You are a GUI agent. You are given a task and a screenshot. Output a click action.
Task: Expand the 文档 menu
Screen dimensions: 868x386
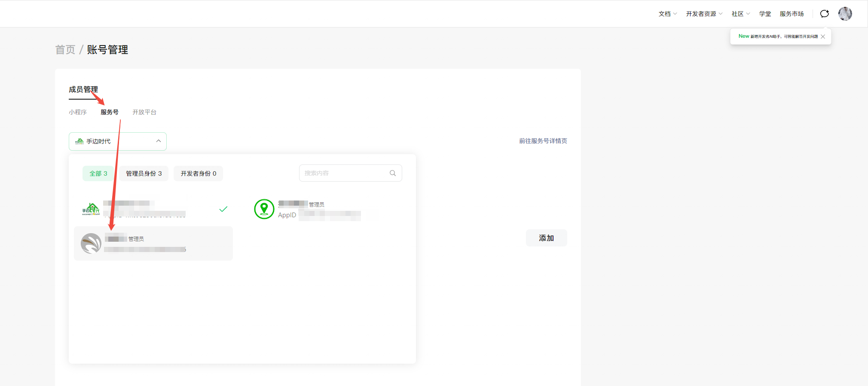coord(667,14)
